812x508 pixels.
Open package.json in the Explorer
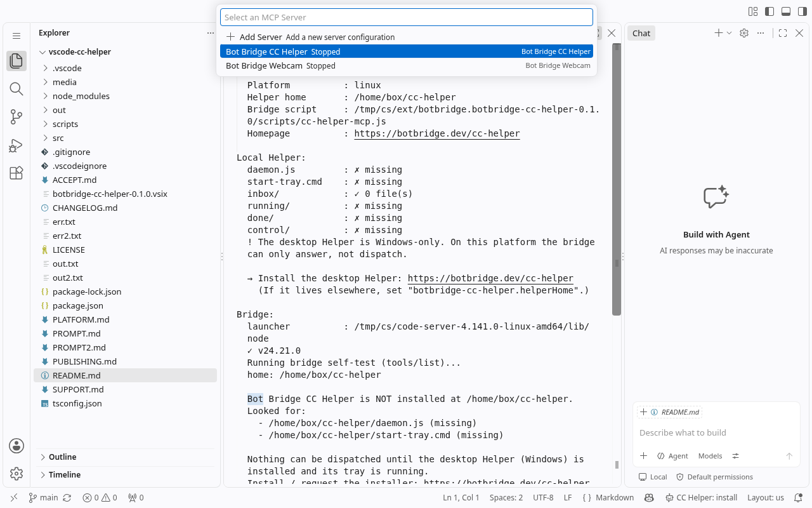coord(125,305)
